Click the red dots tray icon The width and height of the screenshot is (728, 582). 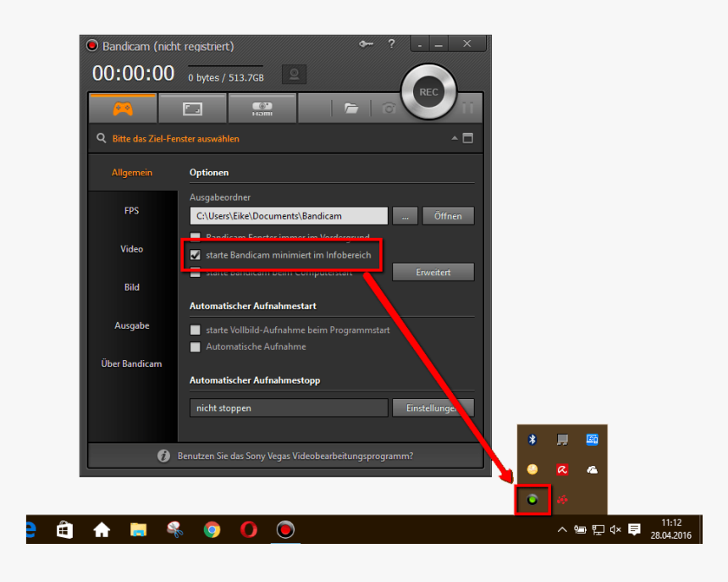point(562,500)
